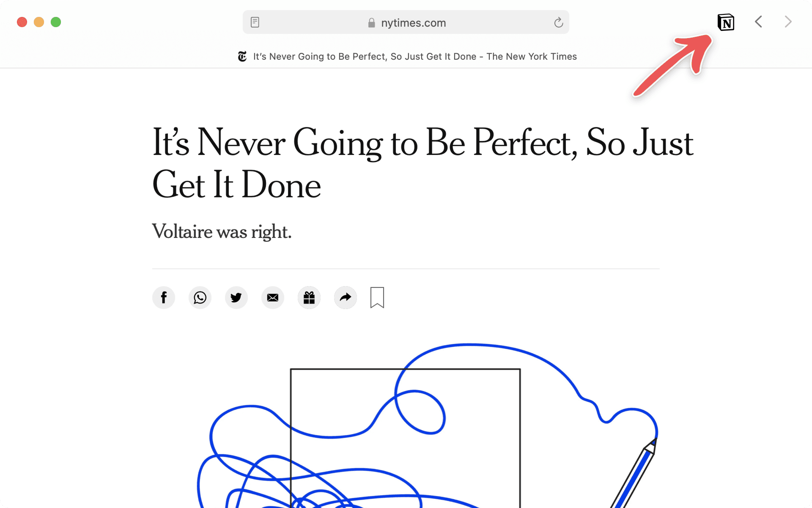Click the forward navigation chevron
812x508 pixels.
788,22
